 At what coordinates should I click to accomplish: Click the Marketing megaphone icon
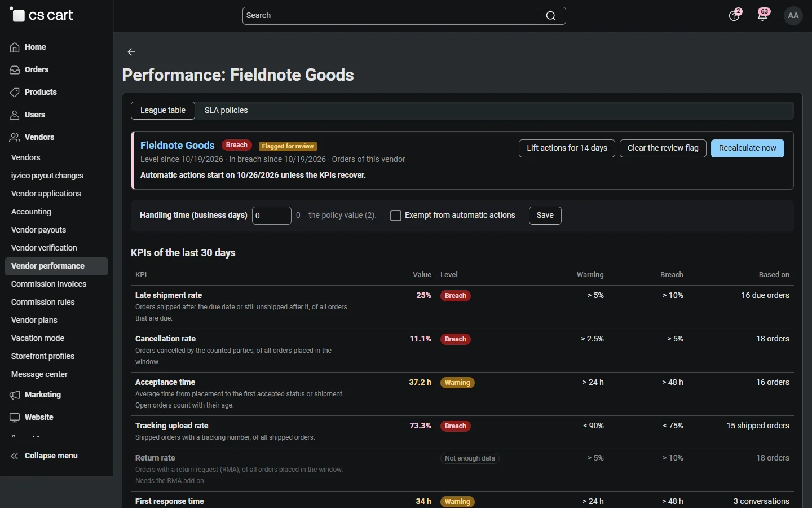pyautogui.click(x=15, y=395)
